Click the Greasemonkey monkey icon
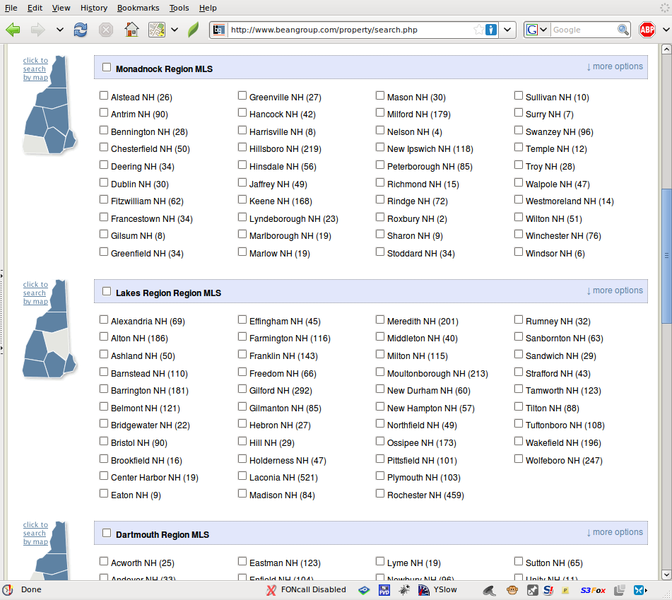 click(512, 590)
